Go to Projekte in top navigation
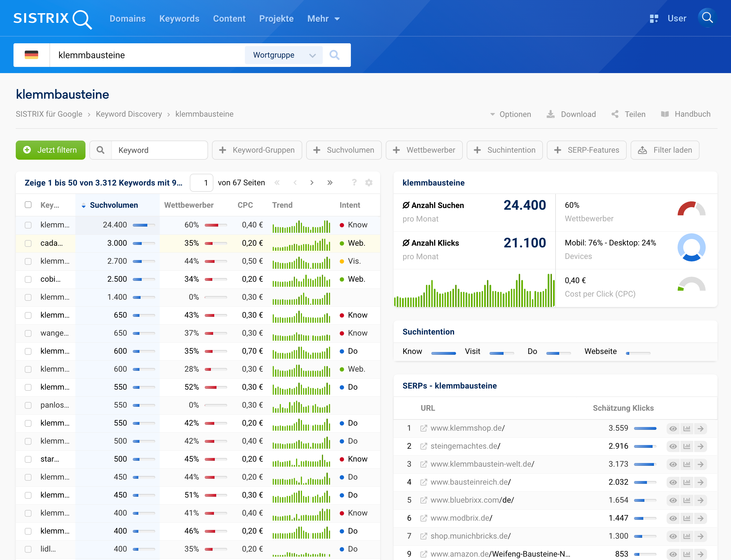The height and width of the screenshot is (560, 731). [x=276, y=19]
